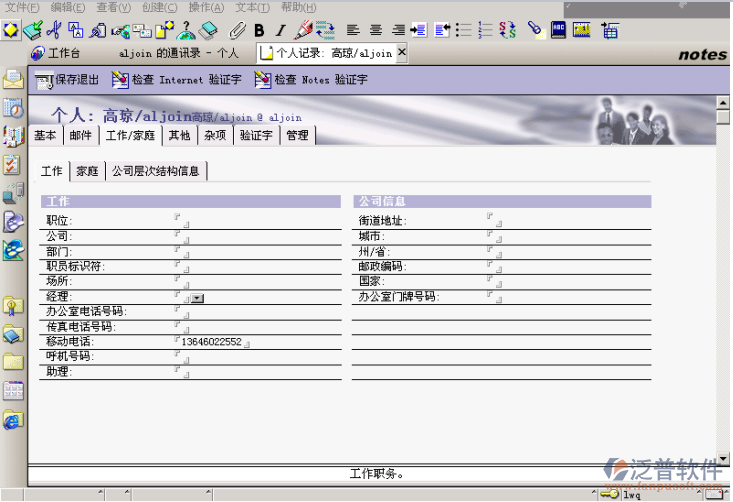The image size is (733, 502).
Task: Click the center align toolbar icon
Action: [x=376, y=30]
